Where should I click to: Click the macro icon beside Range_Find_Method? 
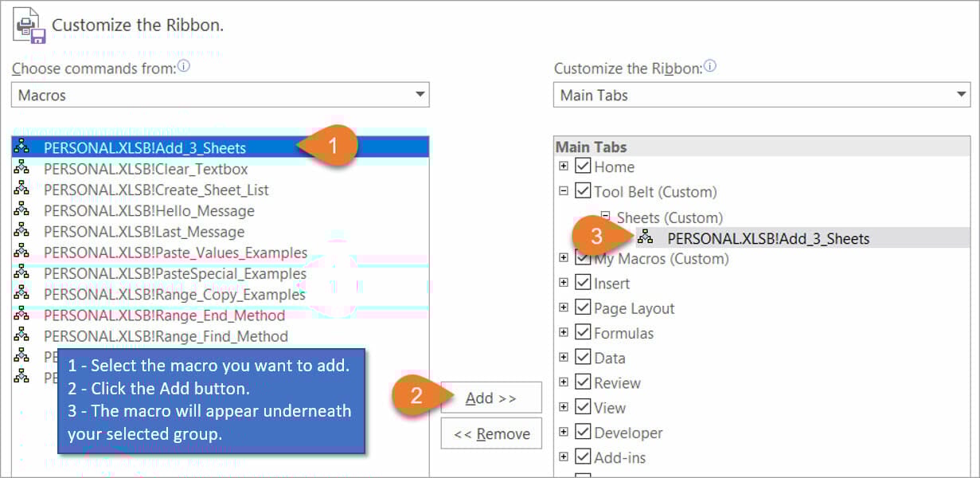21,336
